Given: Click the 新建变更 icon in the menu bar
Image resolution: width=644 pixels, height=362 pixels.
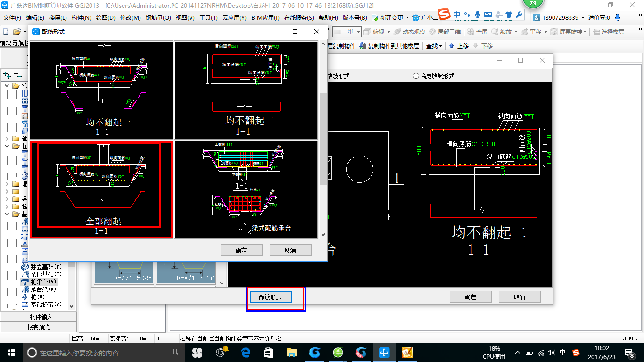Looking at the screenshot, I should coord(375,18).
